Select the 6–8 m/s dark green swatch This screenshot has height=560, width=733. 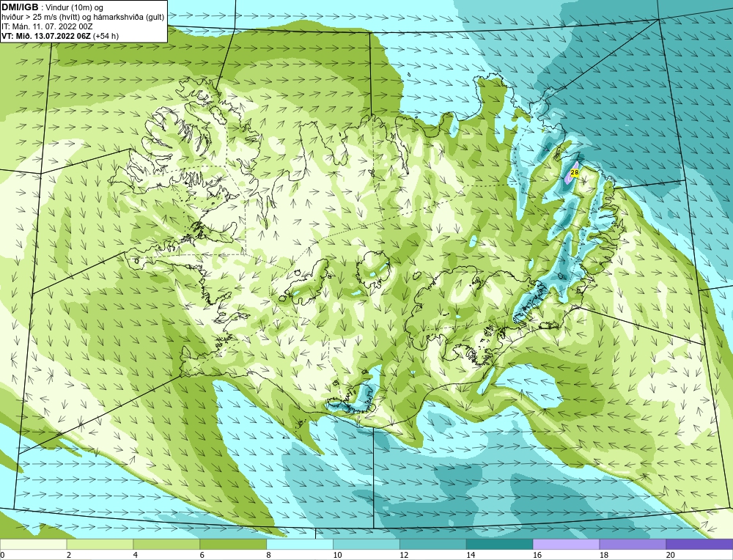coord(233,544)
